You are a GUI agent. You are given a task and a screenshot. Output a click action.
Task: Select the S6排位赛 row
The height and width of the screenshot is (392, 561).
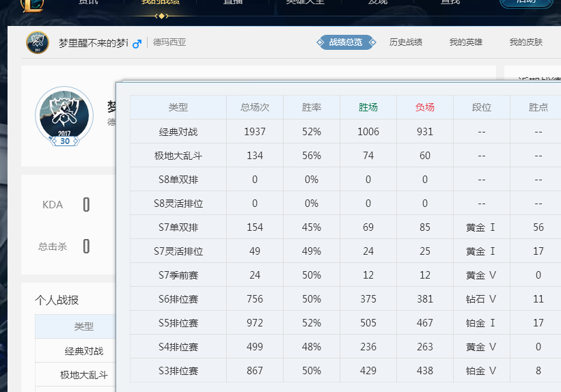(346, 299)
